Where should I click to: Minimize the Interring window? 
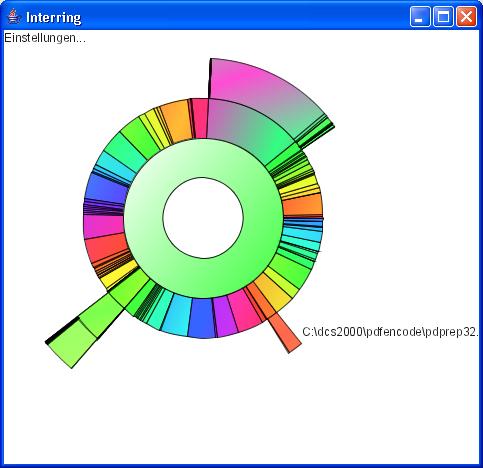click(x=420, y=16)
